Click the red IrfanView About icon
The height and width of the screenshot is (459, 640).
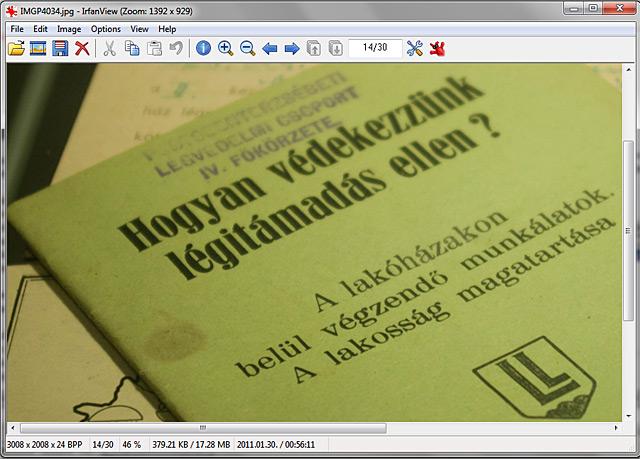point(437,49)
